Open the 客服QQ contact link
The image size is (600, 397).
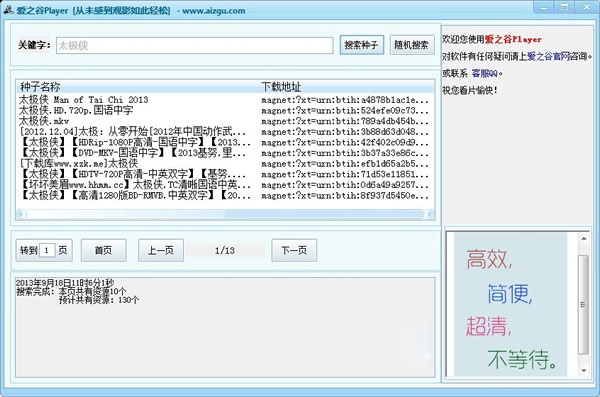(484, 73)
